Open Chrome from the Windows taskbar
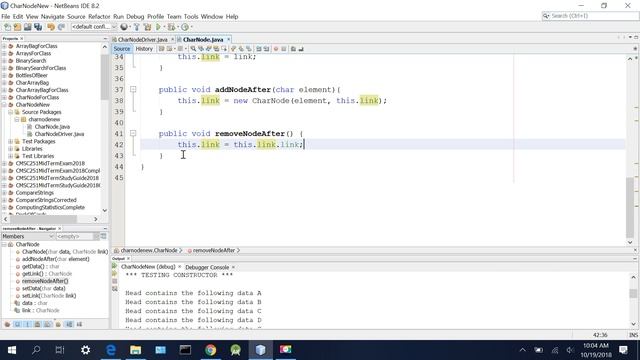 pos(211,350)
